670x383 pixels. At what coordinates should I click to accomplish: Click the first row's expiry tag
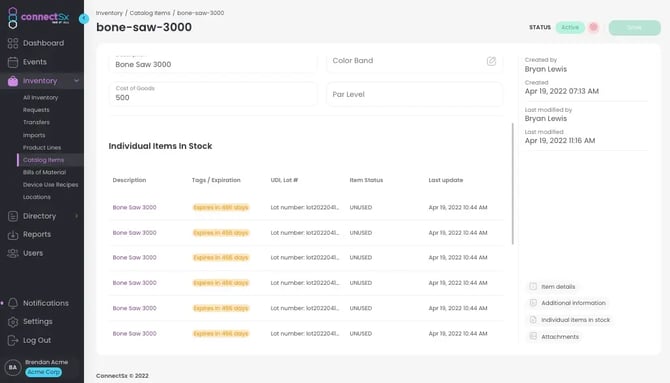221,208
